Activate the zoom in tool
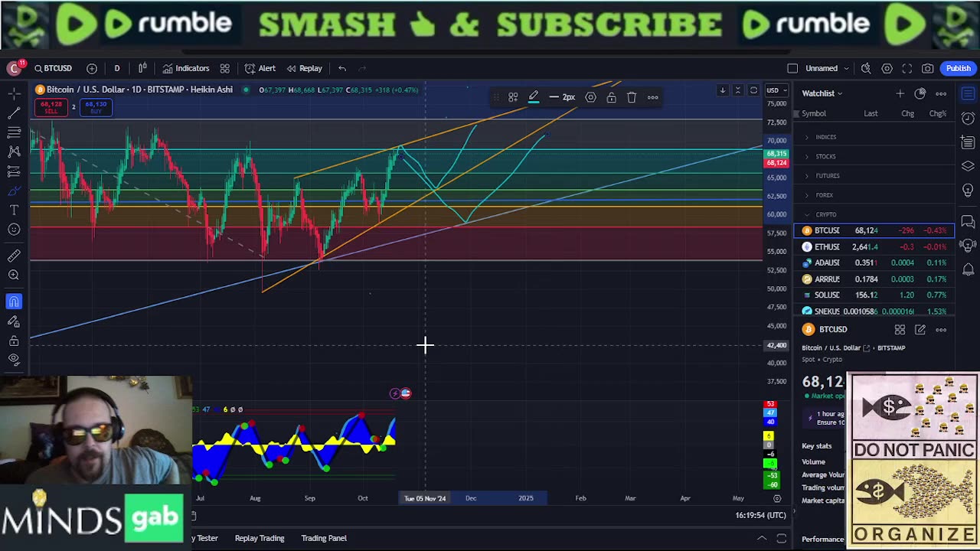The image size is (980, 551). tap(14, 275)
